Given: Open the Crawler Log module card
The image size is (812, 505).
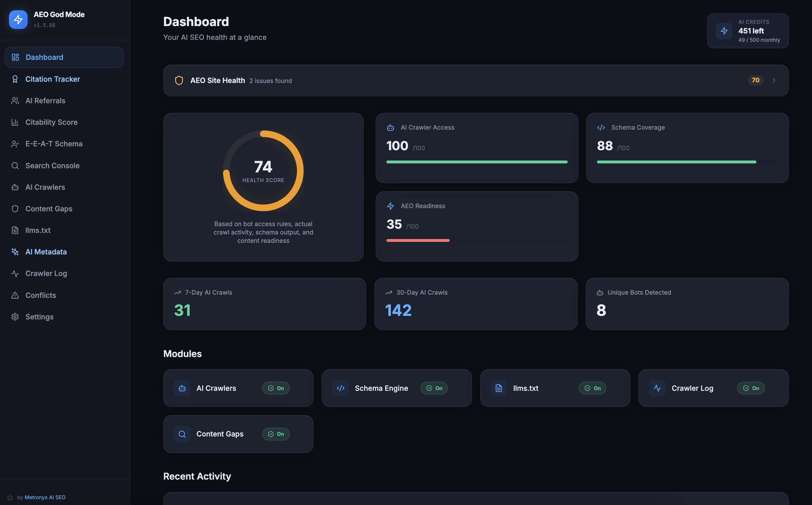Looking at the screenshot, I should tap(692, 388).
